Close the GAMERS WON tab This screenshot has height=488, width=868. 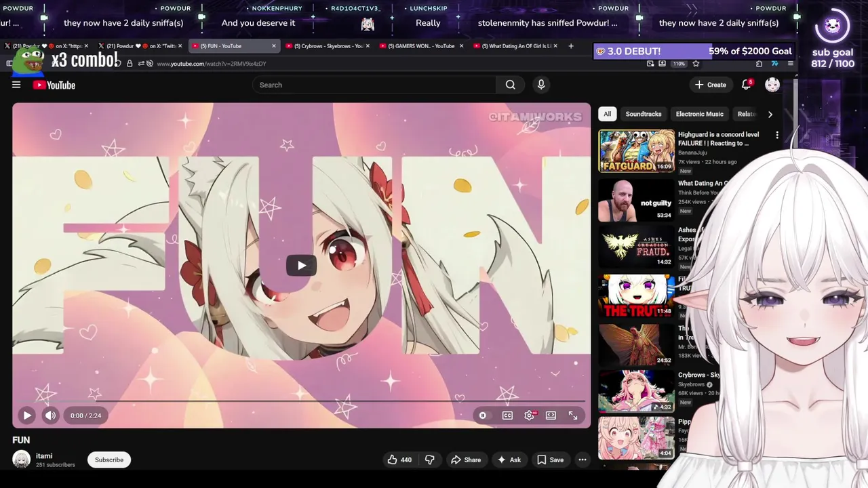(462, 46)
